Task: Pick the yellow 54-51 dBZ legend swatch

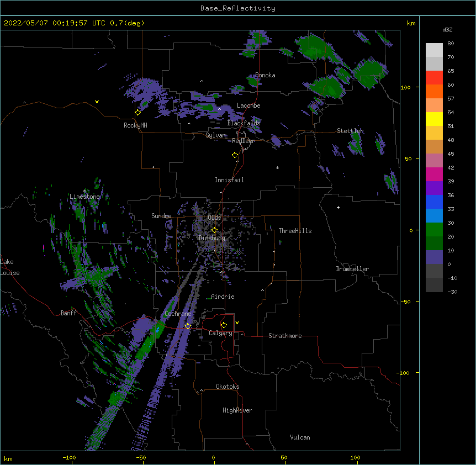Action: (434, 119)
